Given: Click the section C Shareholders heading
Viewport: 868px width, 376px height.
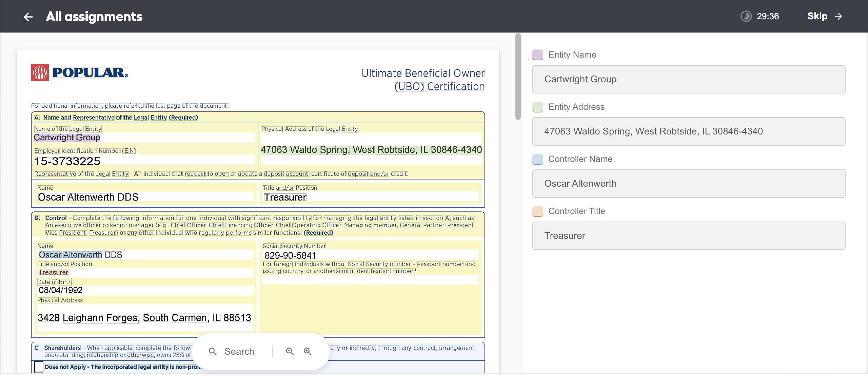Looking at the screenshot, I should [62, 348].
